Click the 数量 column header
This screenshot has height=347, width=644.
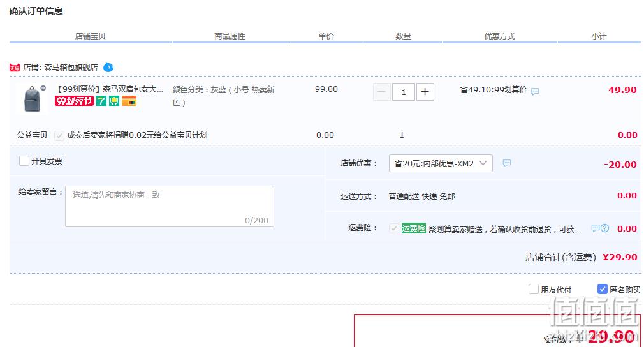(x=404, y=36)
